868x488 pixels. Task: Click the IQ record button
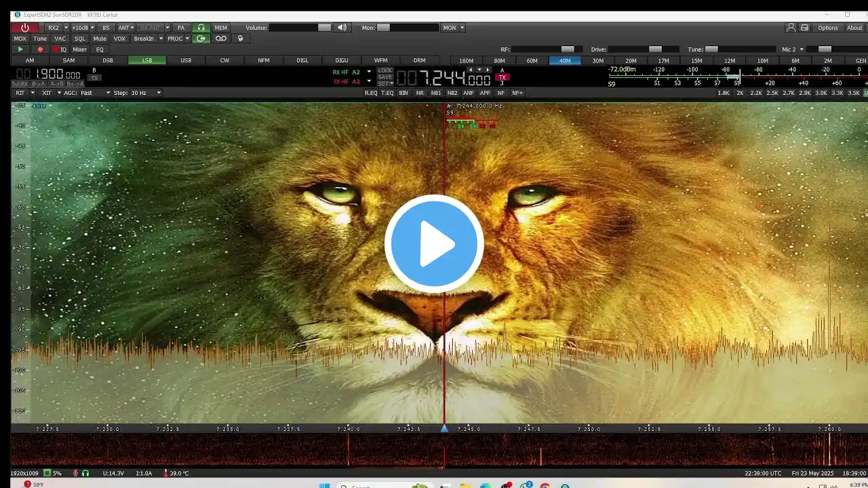(60, 49)
